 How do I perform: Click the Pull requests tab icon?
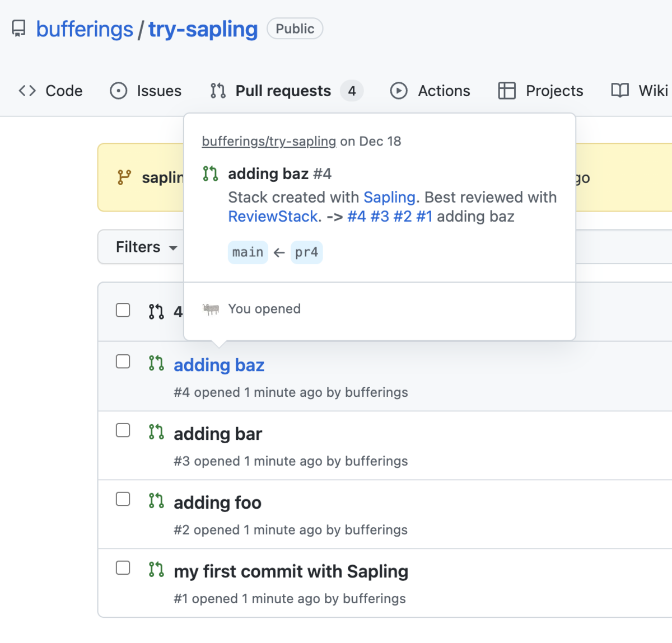(218, 91)
